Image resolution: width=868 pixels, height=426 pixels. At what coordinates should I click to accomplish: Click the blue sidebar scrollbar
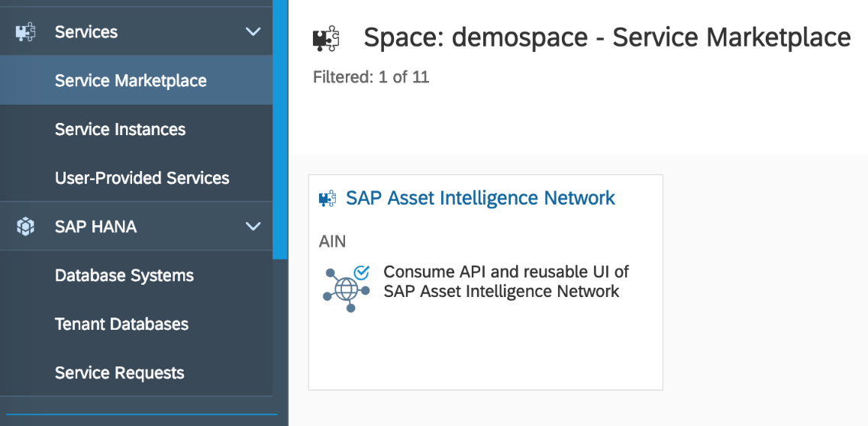click(x=280, y=130)
